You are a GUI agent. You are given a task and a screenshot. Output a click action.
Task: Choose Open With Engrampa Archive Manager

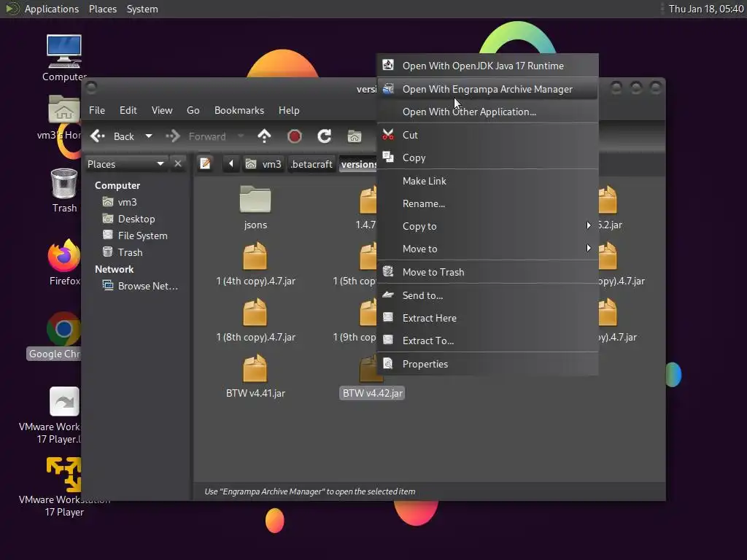click(487, 89)
